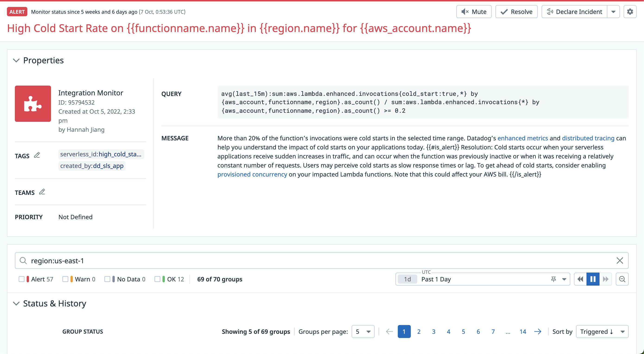Edit tags with pencil icon

[37, 155]
